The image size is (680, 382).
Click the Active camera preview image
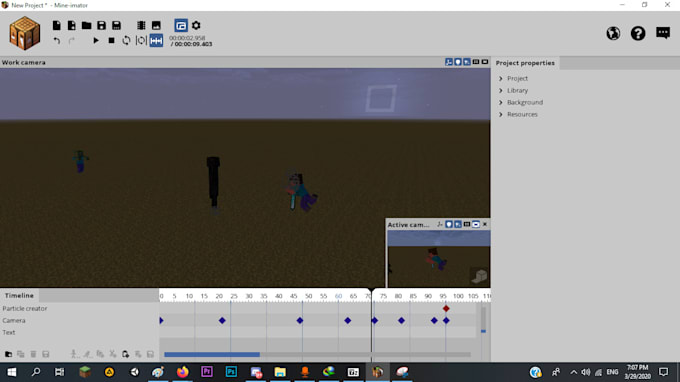coord(439,259)
